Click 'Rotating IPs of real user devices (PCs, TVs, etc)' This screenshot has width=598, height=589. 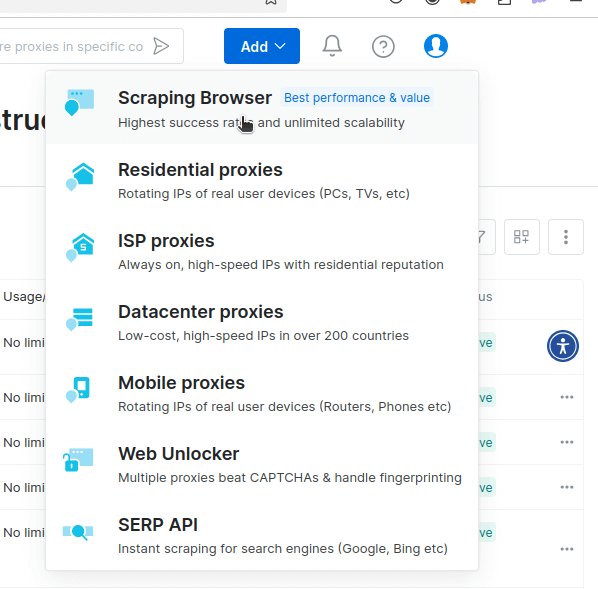click(264, 194)
